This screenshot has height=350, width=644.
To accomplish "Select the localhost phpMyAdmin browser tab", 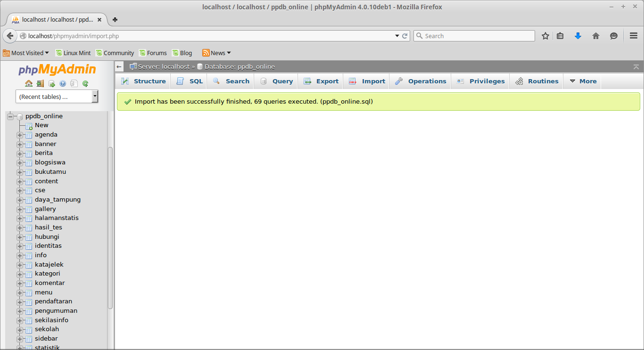I will (x=57, y=20).
